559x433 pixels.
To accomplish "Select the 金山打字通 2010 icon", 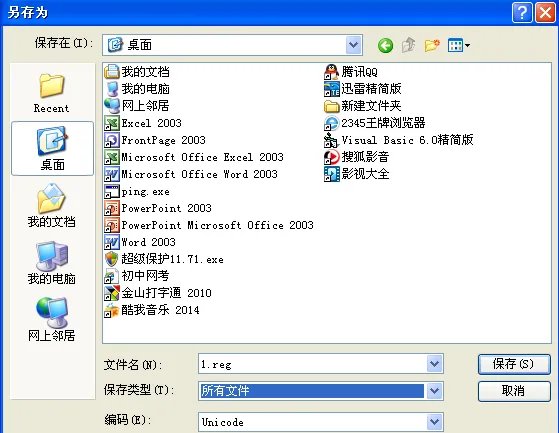I will [112, 293].
